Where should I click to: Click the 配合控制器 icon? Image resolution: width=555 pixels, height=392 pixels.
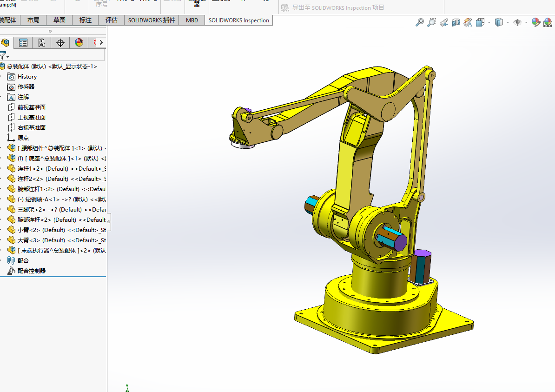pyautogui.click(x=11, y=271)
